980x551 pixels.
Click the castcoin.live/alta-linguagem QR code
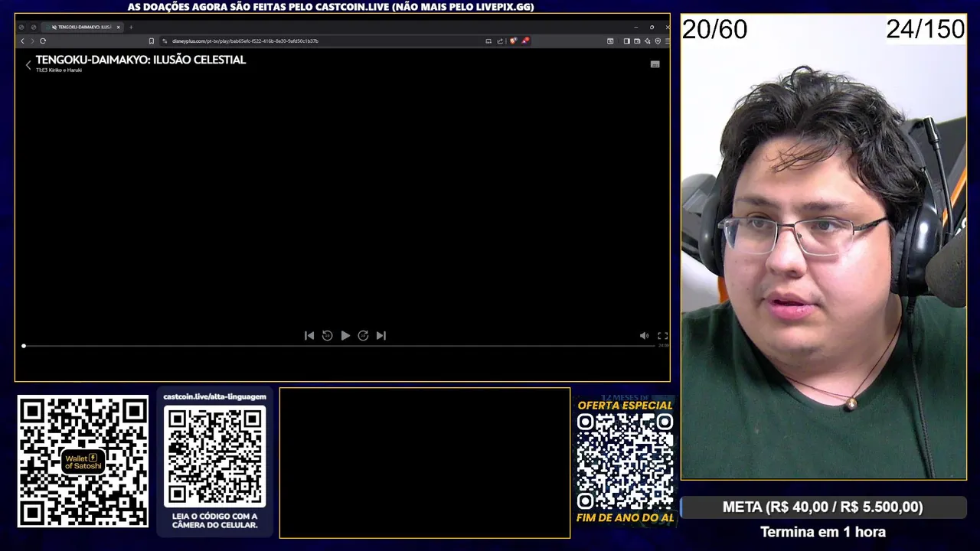pyautogui.click(x=215, y=456)
